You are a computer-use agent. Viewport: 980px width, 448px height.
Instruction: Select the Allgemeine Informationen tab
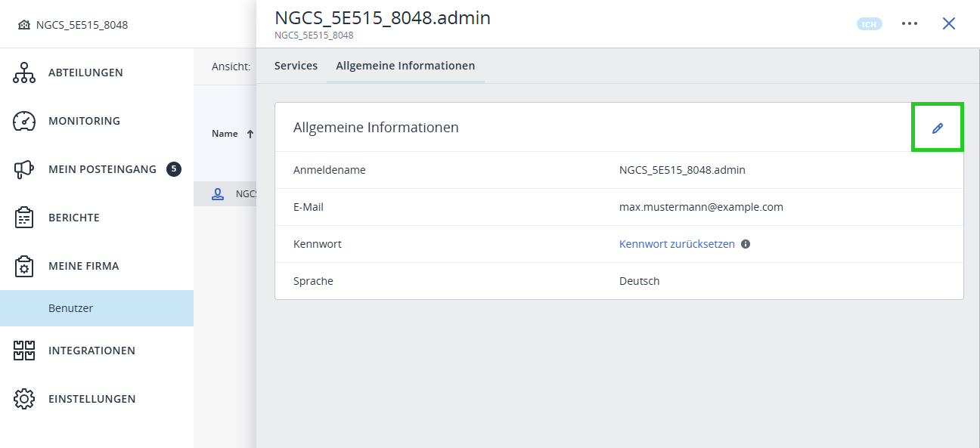(405, 66)
